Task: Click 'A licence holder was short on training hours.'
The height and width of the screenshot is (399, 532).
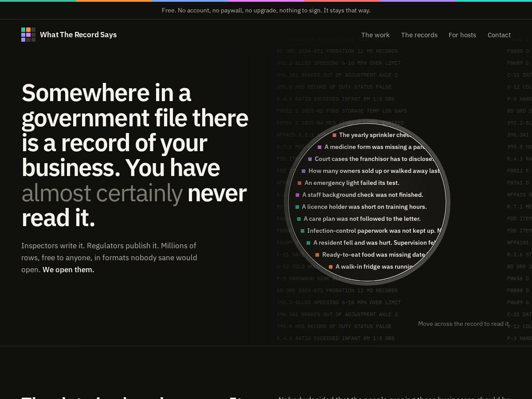Action: [364, 207]
